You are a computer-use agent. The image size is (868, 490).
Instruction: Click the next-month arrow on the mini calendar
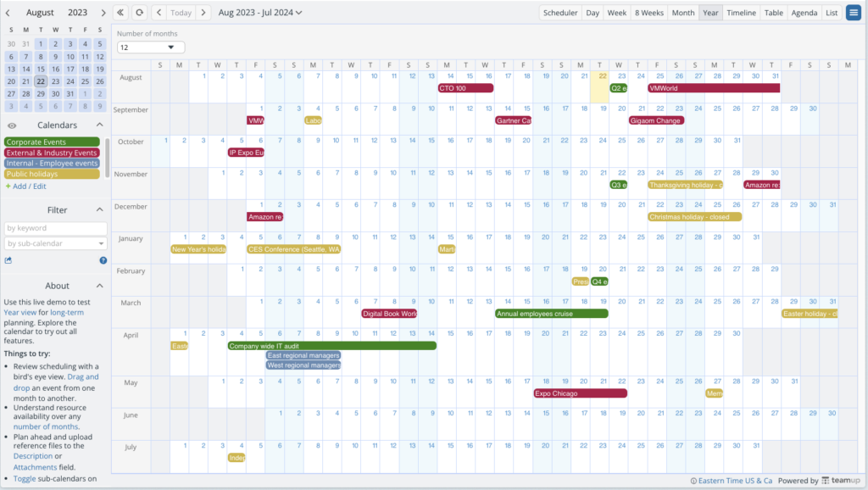click(103, 13)
